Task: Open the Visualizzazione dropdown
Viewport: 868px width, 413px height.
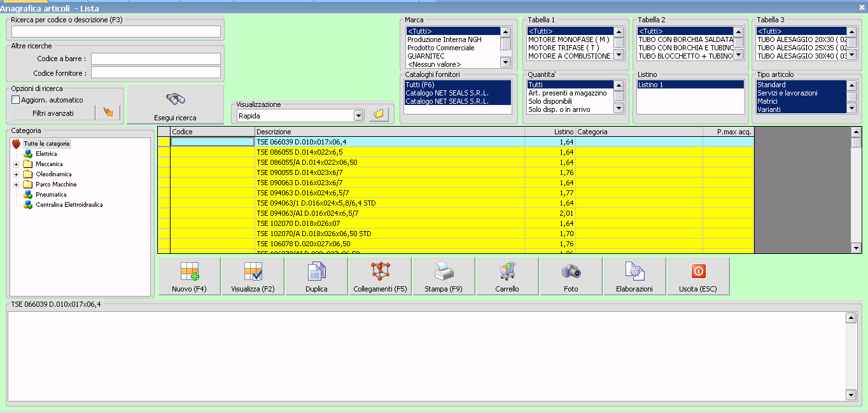Action: click(x=358, y=116)
